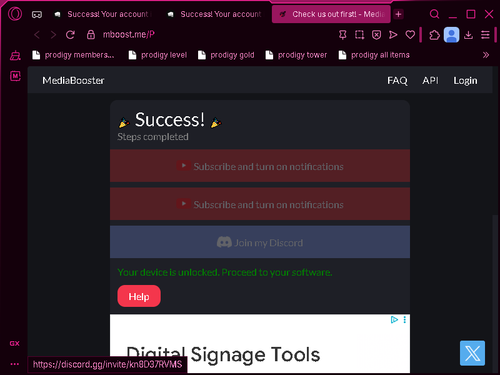Screen dimensions: 500x375
Task: Click the 'Join my Discord' button
Action: coord(260,242)
